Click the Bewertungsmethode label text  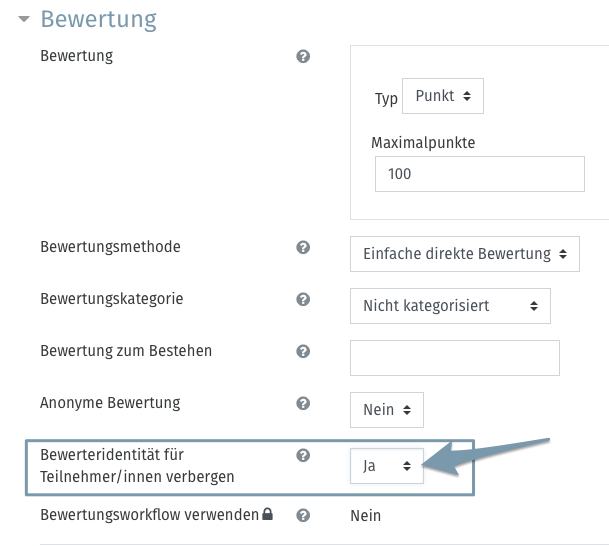coord(110,247)
